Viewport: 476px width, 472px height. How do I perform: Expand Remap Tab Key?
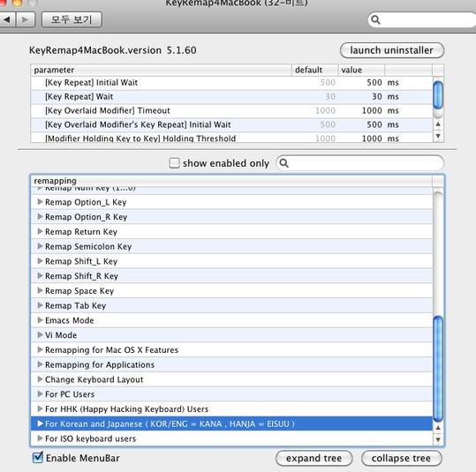coord(40,305)
